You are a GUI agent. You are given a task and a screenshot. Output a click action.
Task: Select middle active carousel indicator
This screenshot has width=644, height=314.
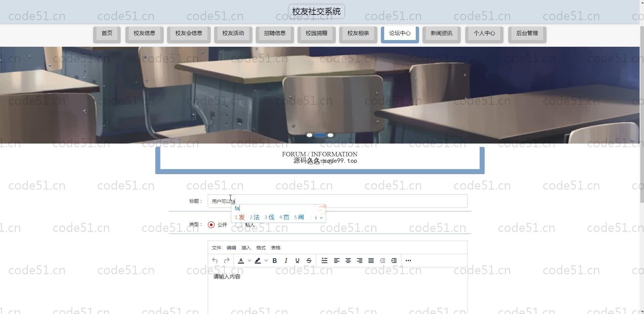click(320, 135)
